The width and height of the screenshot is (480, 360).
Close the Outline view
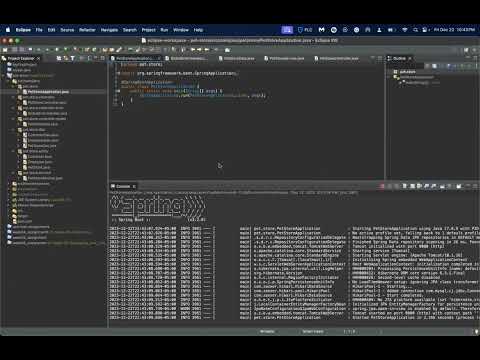410,59
